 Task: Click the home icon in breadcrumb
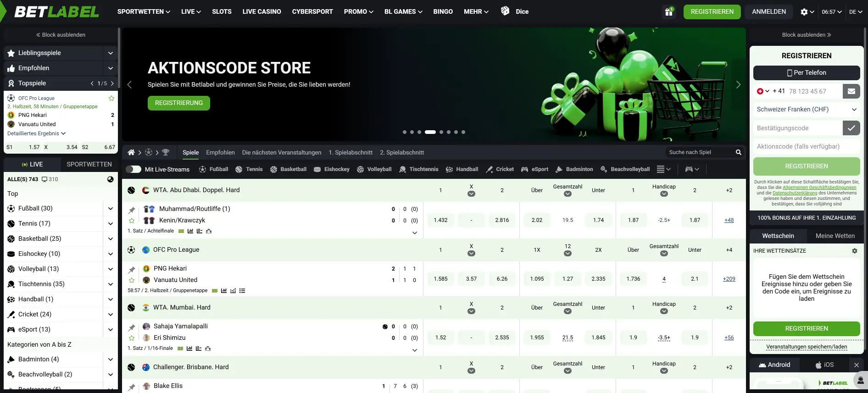[131, 152]
